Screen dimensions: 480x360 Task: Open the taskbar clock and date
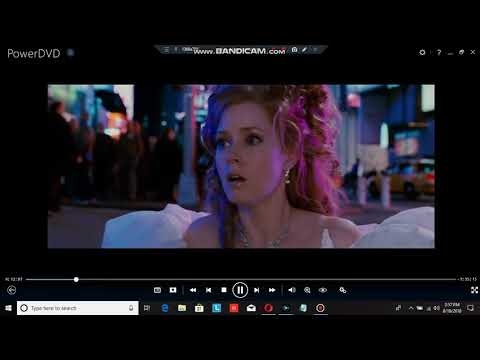452,308
